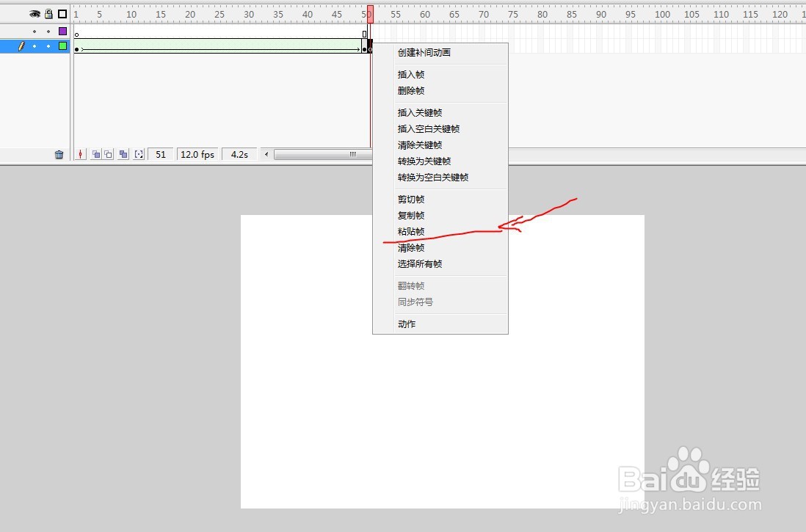Choose 清除关键帧 from context menu
The image size is (806, 532).
[440, 145]
